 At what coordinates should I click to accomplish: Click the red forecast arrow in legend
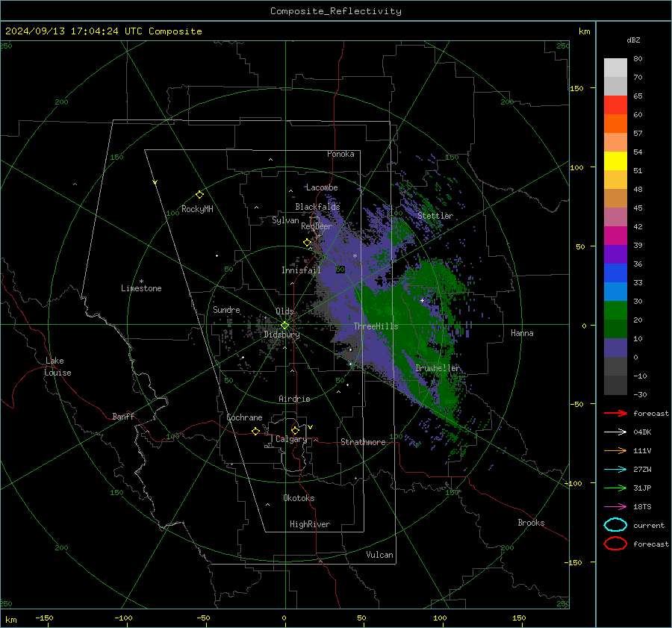(x=615, y=413)
